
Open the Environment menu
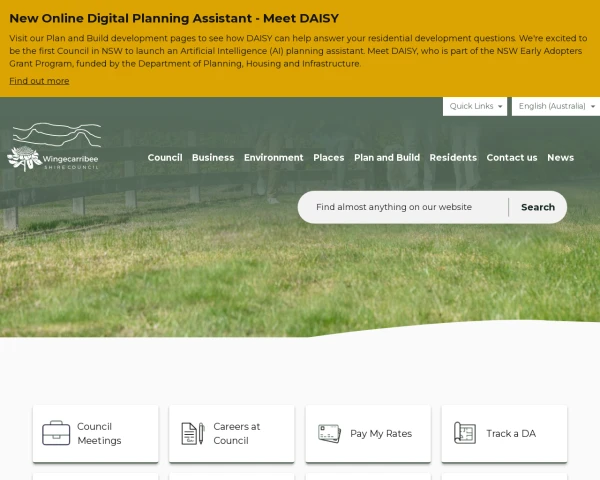274,158
